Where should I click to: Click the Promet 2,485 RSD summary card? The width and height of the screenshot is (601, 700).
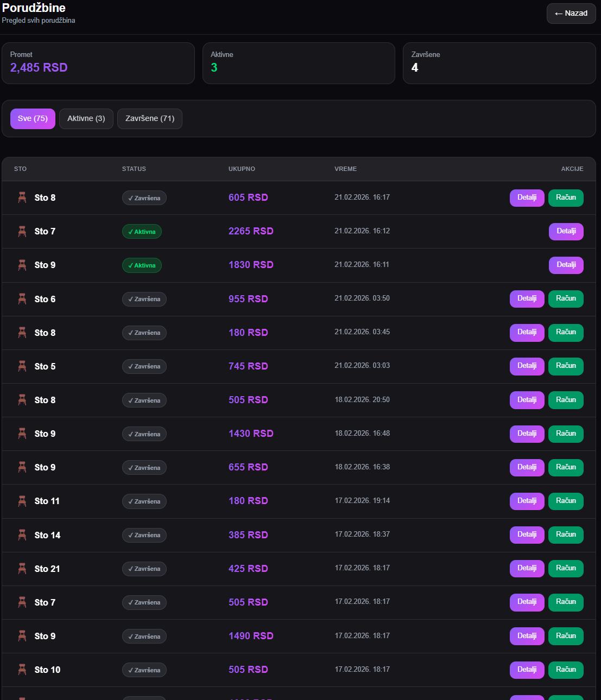[98, 63]
